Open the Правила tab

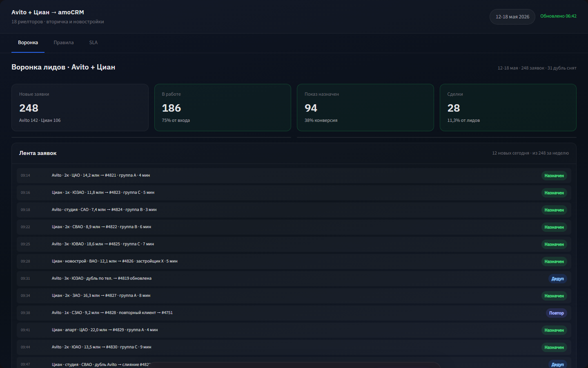64,43
